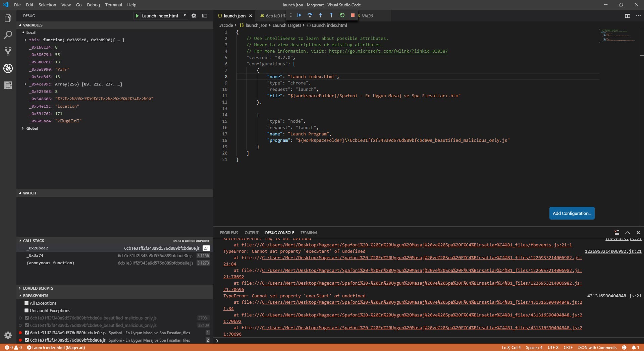
Task: Continue execution in debug toolbar
Action: (x=299, y=15)
